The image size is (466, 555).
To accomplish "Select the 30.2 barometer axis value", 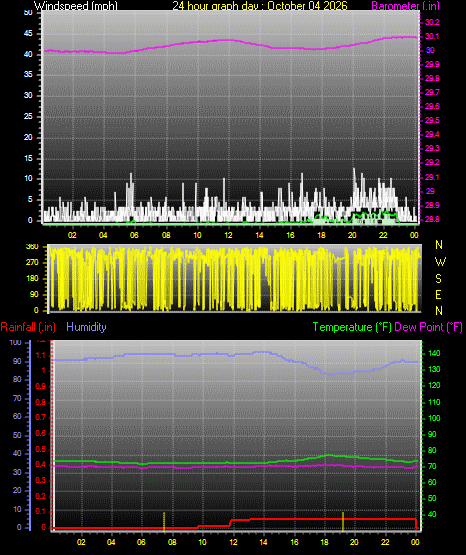I will [432, 22].
